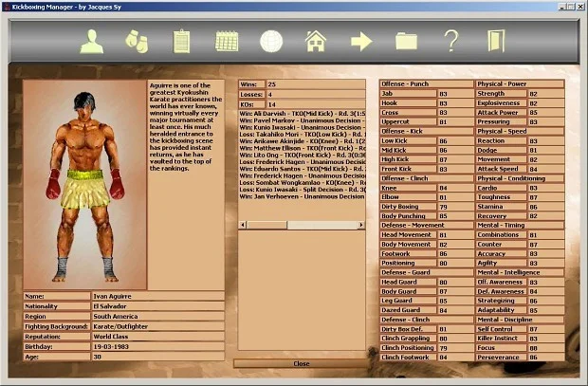Click the 'Clinch Grappling' attribute label

[x=408, y=338]
